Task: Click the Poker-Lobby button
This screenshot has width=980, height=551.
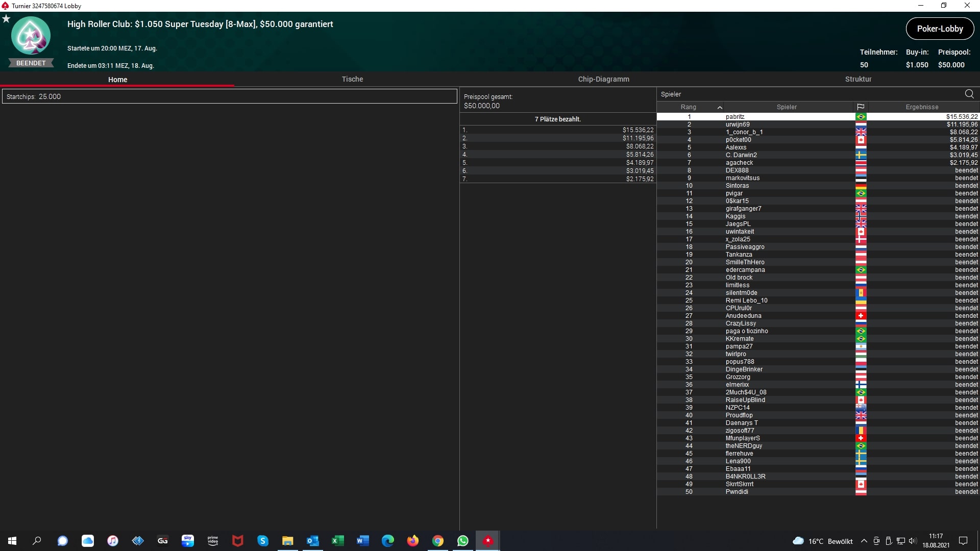Action: (940, 29)
